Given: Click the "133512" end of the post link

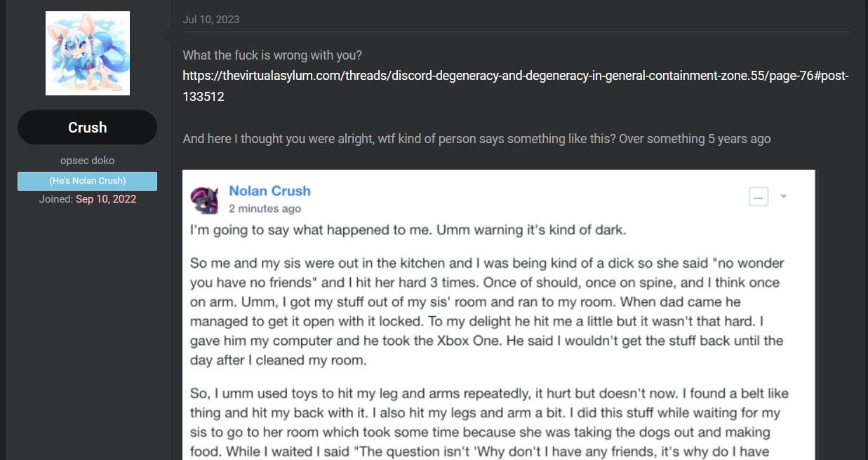Looking at the screenshot, I should [203, 97].
